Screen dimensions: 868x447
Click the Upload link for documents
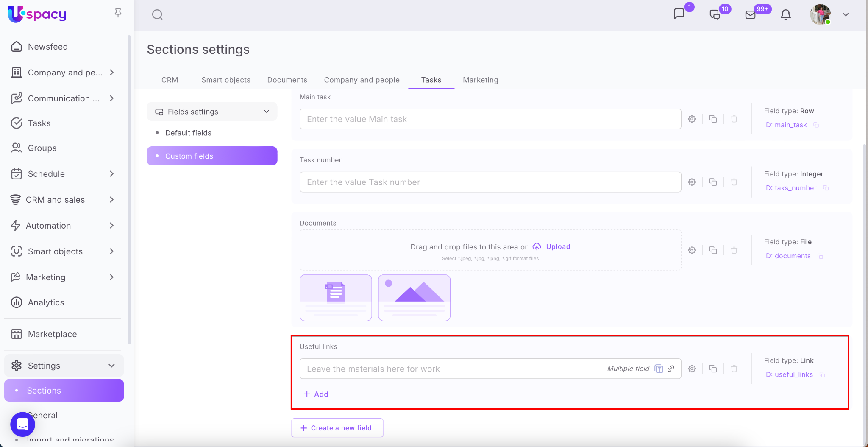click(558, 246)
